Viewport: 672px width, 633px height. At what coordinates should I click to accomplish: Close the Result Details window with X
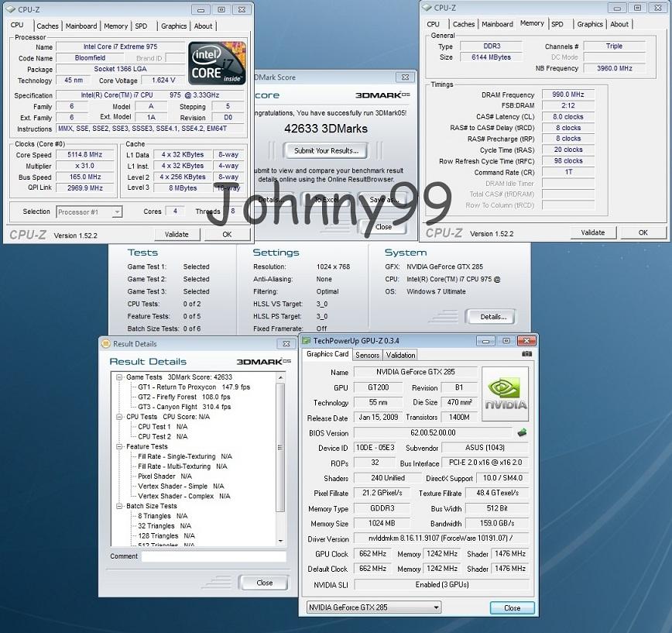coord(286,343)
